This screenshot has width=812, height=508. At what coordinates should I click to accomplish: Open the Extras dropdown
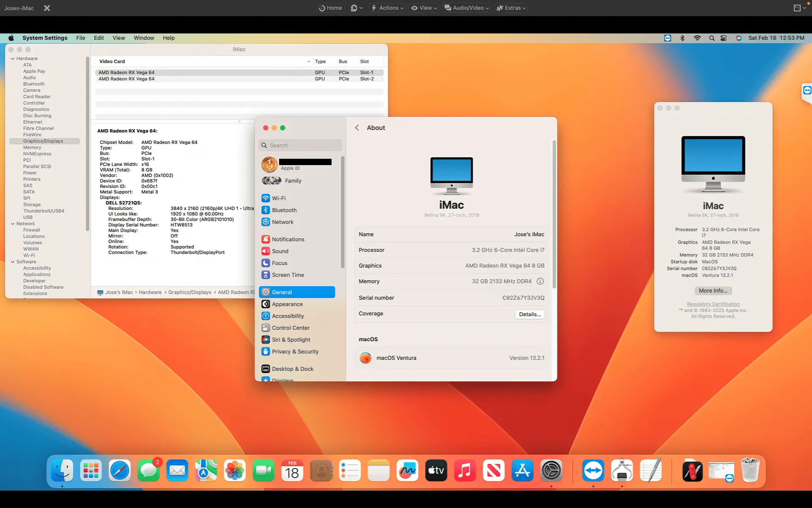point(511,8)
